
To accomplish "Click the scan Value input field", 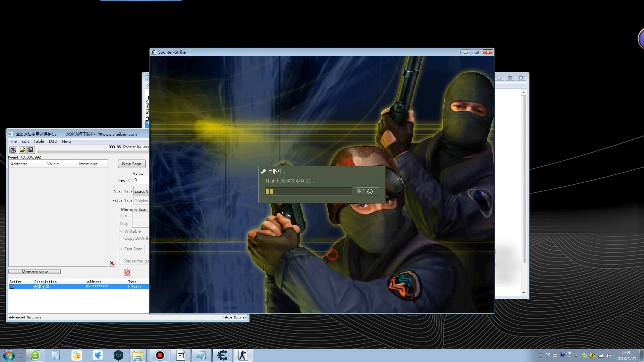I will coord(141,180).
